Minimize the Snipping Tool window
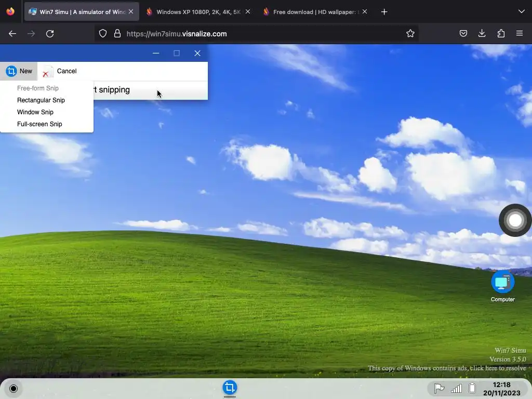Screen dimensions: 532x399 point(156,54)
